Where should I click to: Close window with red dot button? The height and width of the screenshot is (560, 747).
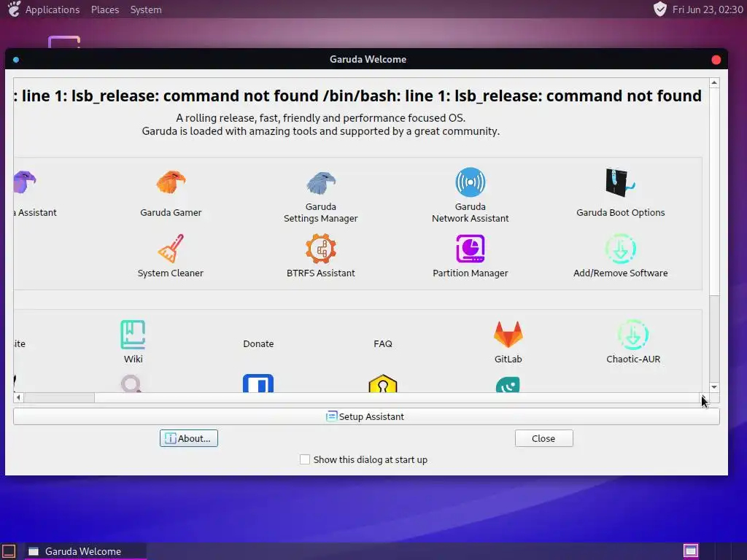pyautogui.click(x=716, y=60)
